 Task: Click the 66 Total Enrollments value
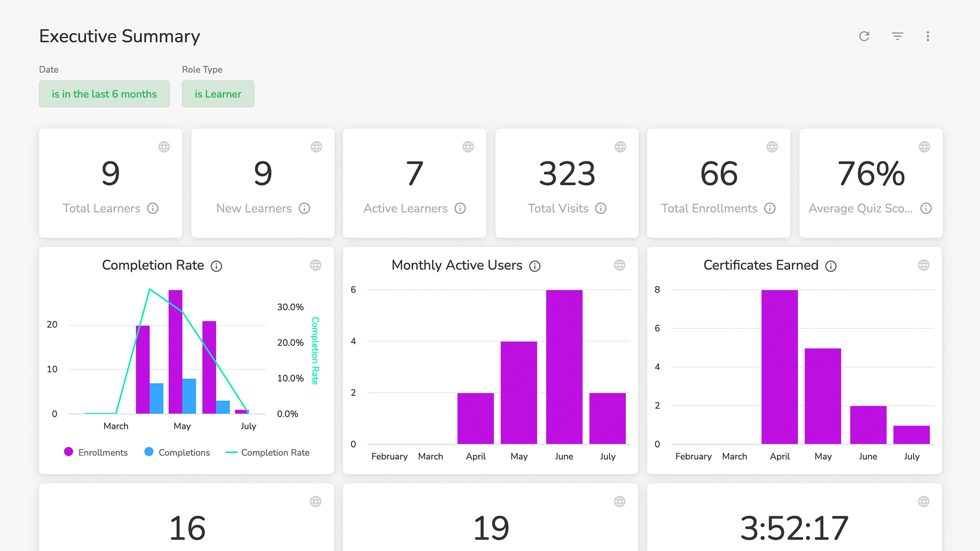click(x=718, y=173)
